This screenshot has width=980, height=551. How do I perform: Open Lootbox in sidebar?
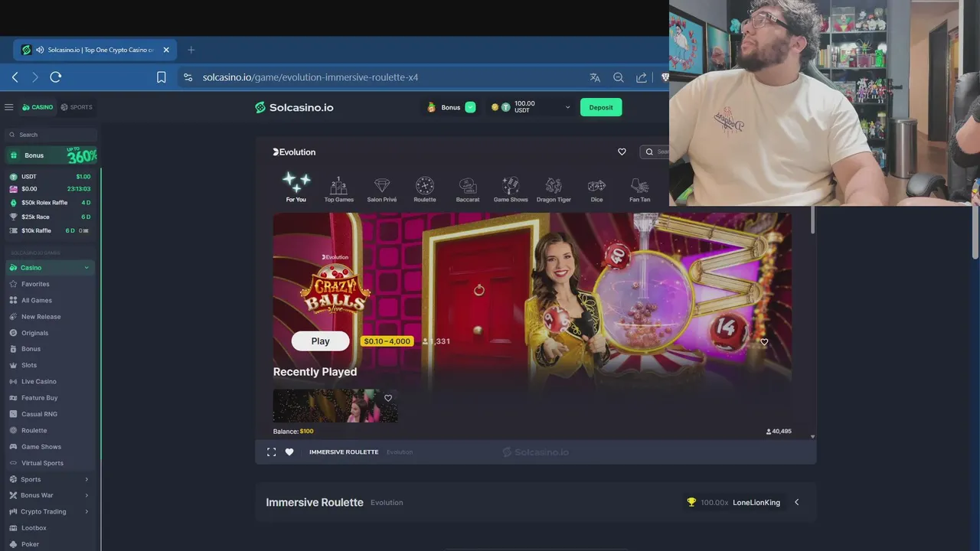tap(34, 528)
